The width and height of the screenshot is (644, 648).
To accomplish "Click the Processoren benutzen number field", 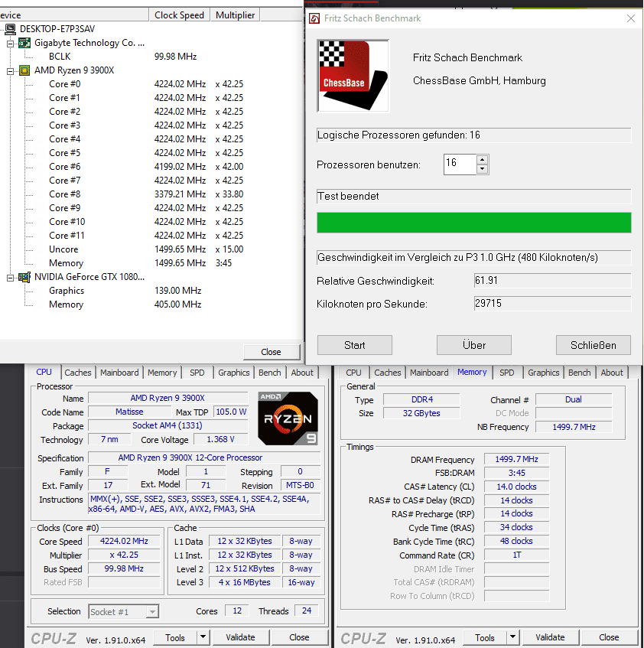I will 460,164.
